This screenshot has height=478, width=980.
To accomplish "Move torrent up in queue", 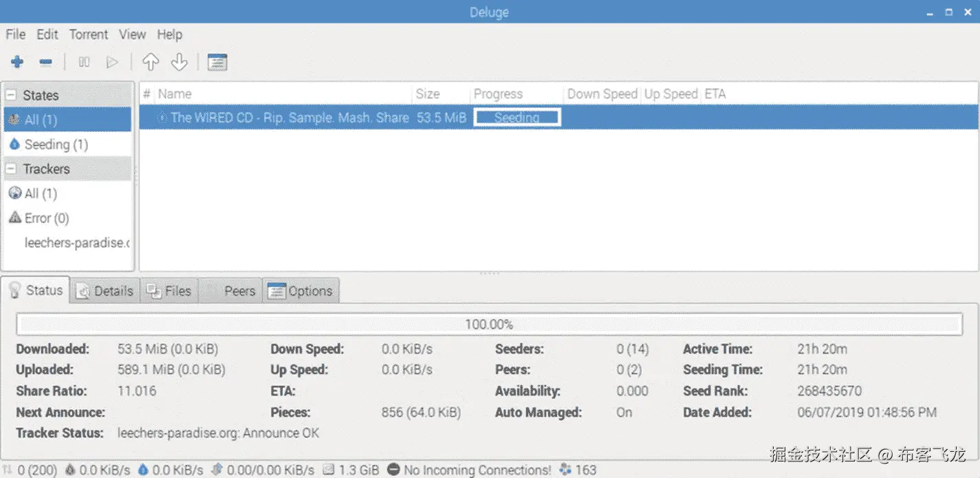I will click(x=151, y=63).
